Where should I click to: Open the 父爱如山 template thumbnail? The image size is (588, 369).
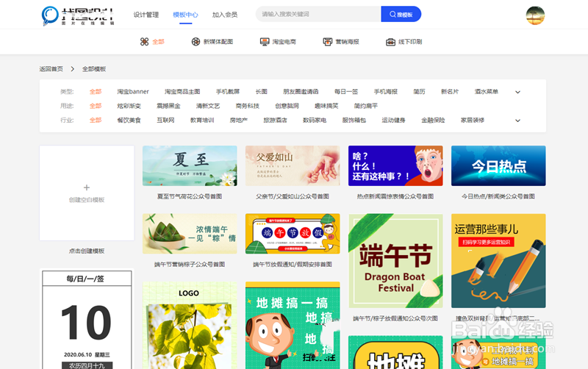coord(293,165)
